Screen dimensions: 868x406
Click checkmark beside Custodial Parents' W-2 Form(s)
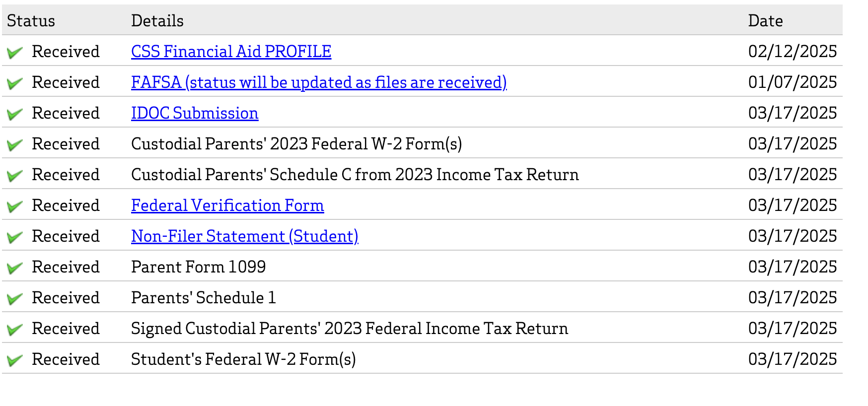coord(15,144)
